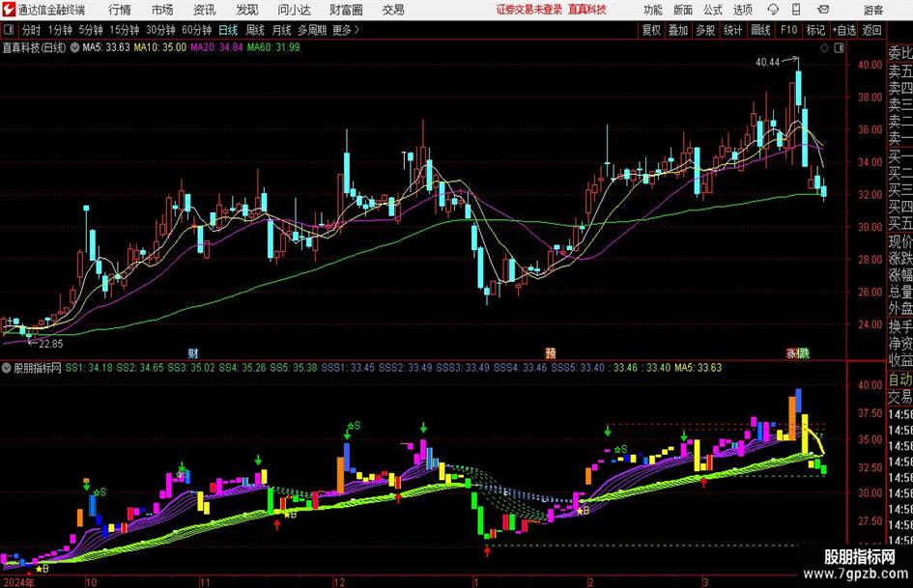The image size is (913, 588).
Task: Switch to 月线 monthly chart
Action: 281,30
